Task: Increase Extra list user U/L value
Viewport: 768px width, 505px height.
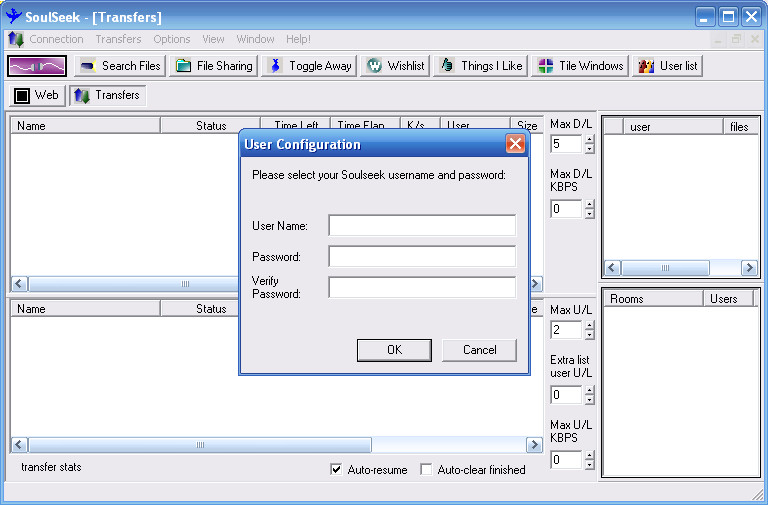Action: (590, 390)
